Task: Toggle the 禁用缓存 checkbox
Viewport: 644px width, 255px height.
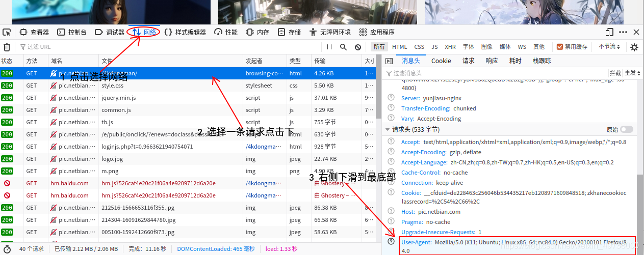Action: pyautogui.click(x=560, y=47)
